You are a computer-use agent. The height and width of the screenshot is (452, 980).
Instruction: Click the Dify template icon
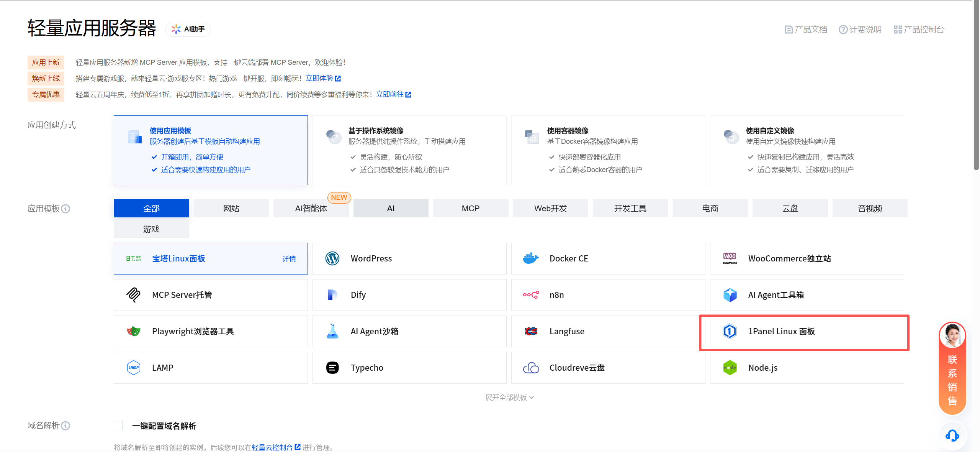pos(332,294)
